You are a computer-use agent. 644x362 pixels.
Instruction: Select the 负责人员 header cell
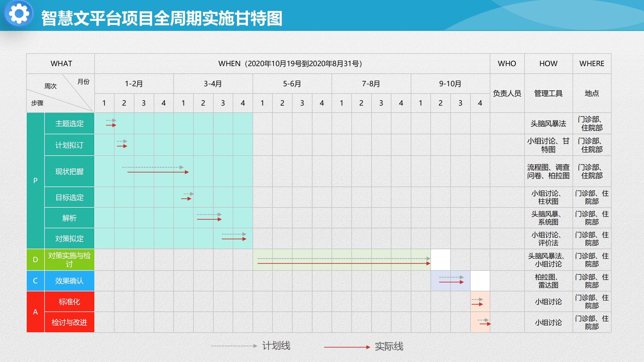pos(507,93)
